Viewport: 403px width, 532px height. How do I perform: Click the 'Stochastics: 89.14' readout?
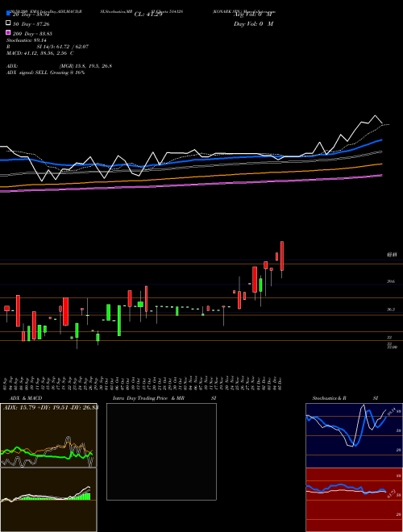coord(27,40)
